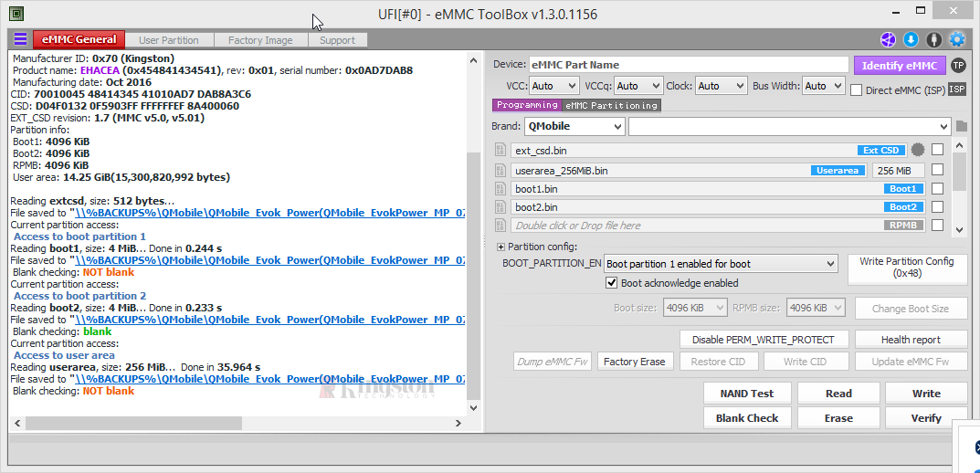Open the Clock dropdown
Screen dimensions: 980x473
(x=722, y=86)
